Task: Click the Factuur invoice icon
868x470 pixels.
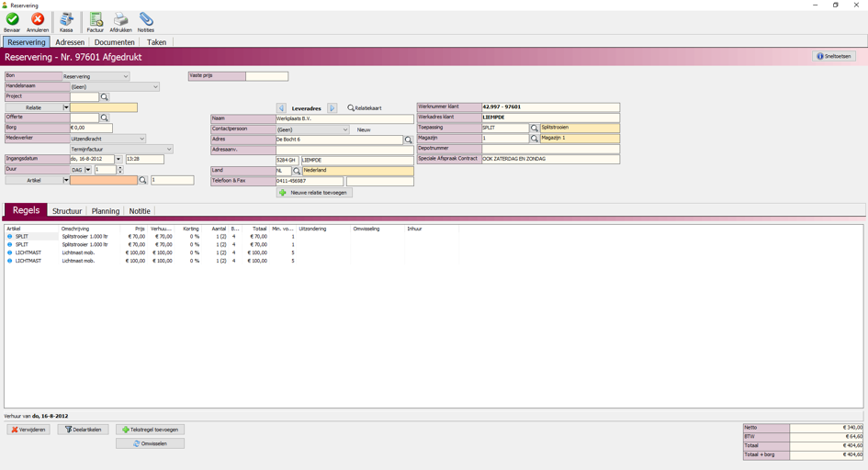Action: (x=96, y=19)
